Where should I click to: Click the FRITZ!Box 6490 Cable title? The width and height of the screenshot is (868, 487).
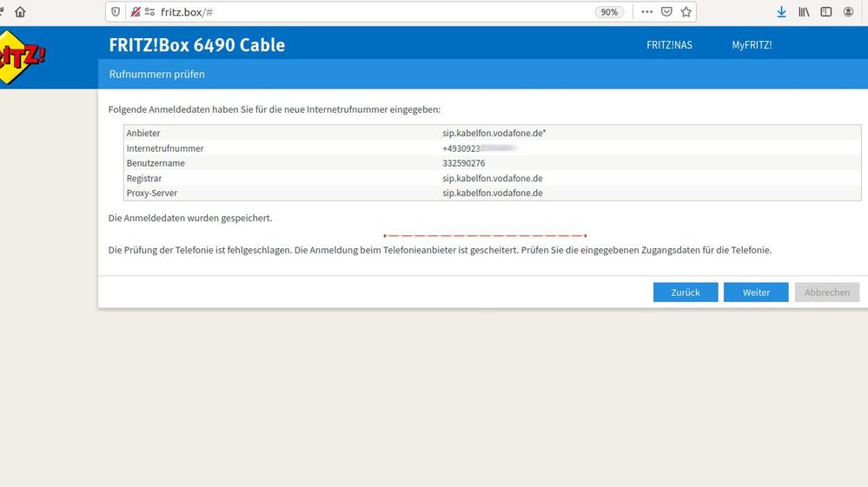pyautogui.click(x=197, y=45)
